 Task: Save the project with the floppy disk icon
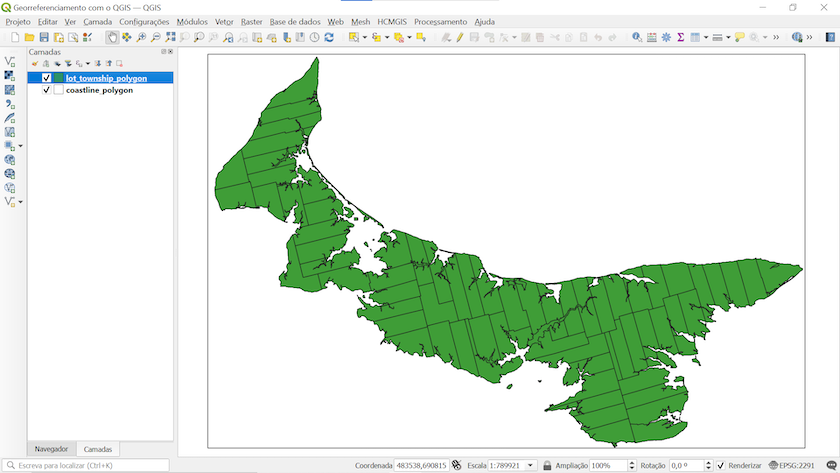click(x=44, y=37)
